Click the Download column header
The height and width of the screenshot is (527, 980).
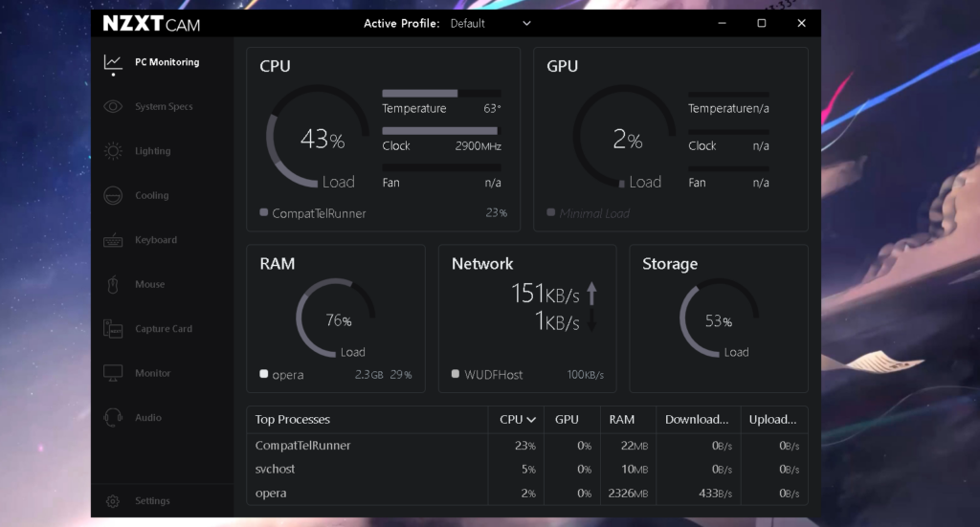pos(696,419)
